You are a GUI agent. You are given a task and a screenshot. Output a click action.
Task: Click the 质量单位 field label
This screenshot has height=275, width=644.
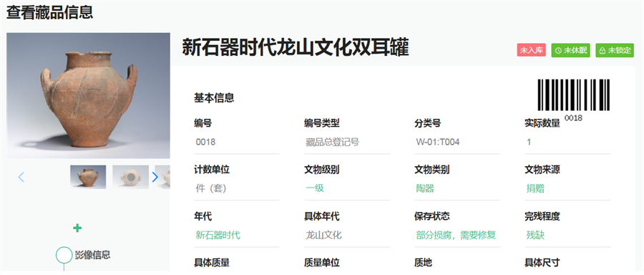click(x=321, y=262)
